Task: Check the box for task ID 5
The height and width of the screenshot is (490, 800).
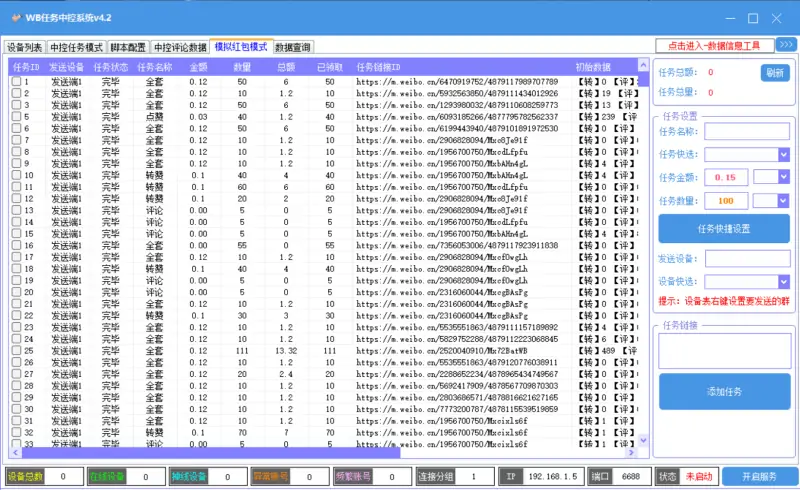Action: click(16, 117)
